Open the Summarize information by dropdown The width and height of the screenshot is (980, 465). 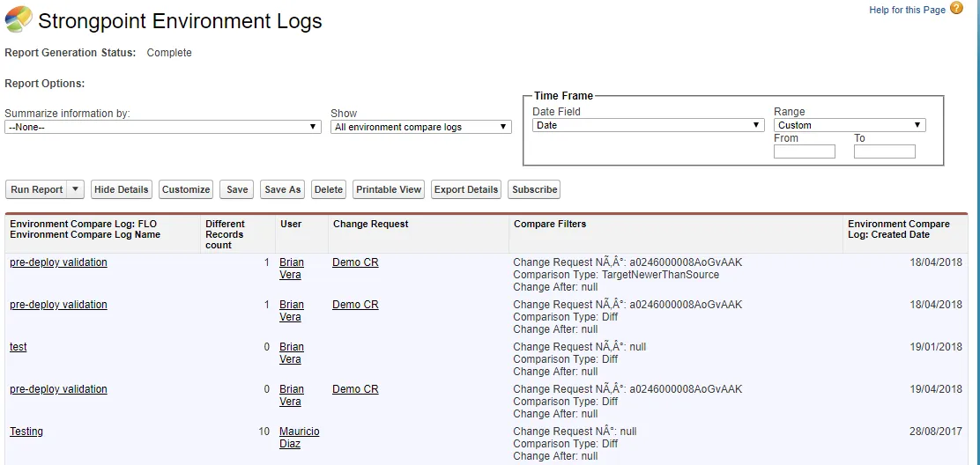[x=164, y=127]
